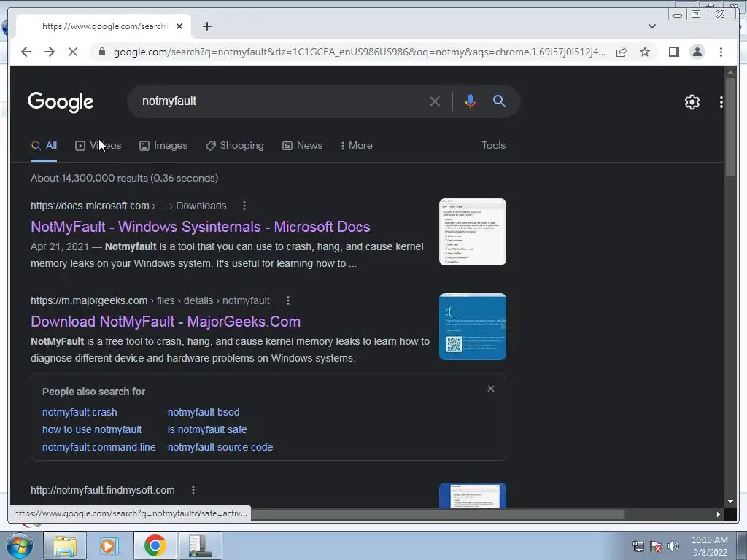Click the browser Back arrow

(x=26, y=52)
